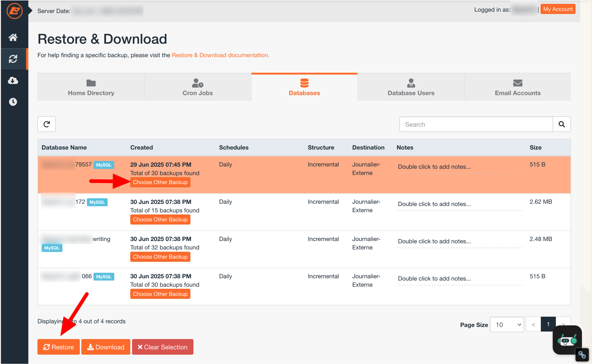Open the Restore & Download documentation link

click(x=221, y=55)
